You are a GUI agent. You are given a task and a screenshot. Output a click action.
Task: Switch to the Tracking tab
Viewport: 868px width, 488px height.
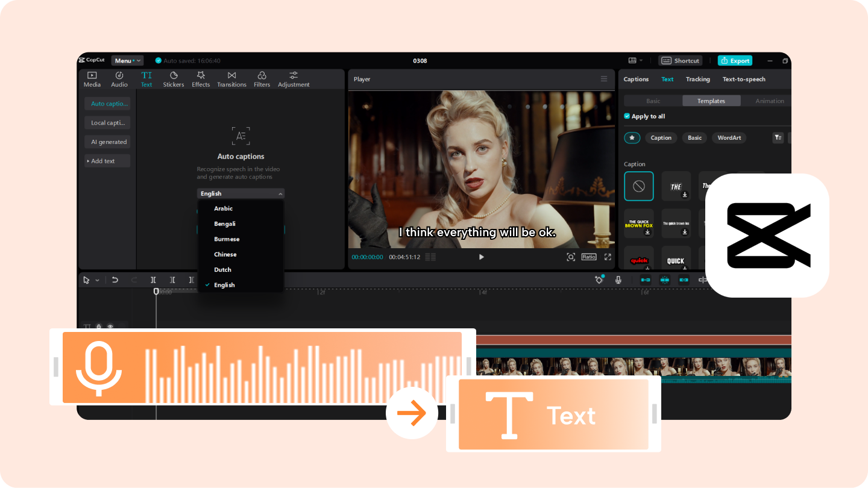tap(697, 80)
